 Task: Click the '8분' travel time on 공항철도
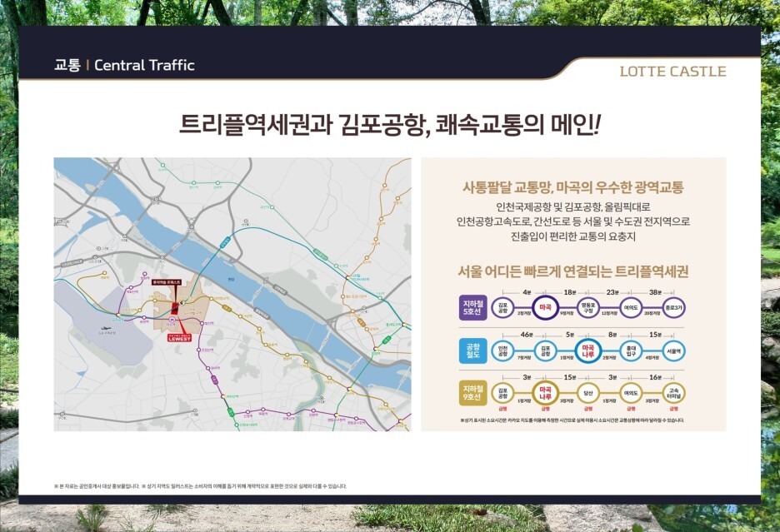pyautogui.click(x=612, y=336)
